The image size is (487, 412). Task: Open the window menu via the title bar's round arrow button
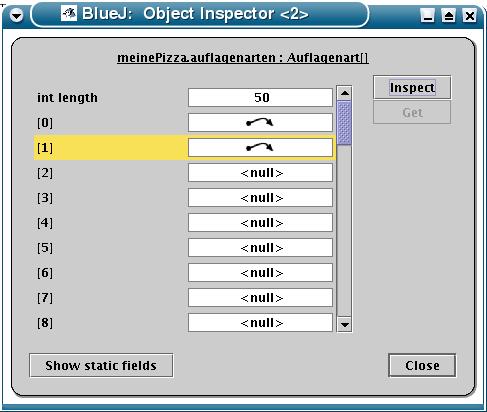(x=16, y=15)
